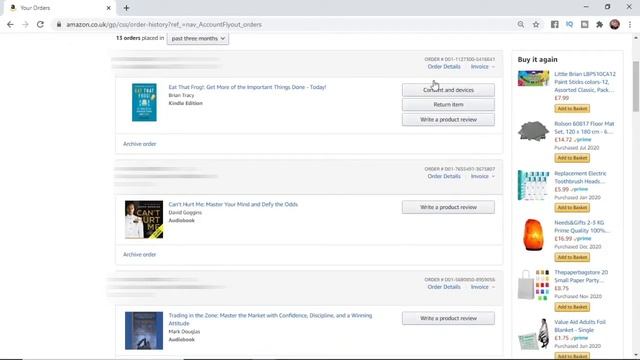Click the address bar URL field

286,24
